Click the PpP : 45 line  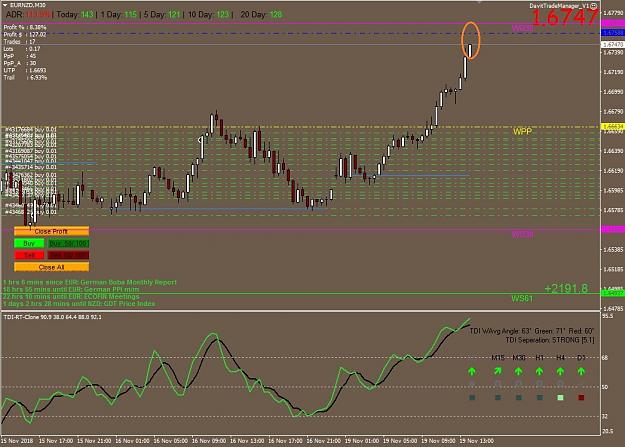20,56
